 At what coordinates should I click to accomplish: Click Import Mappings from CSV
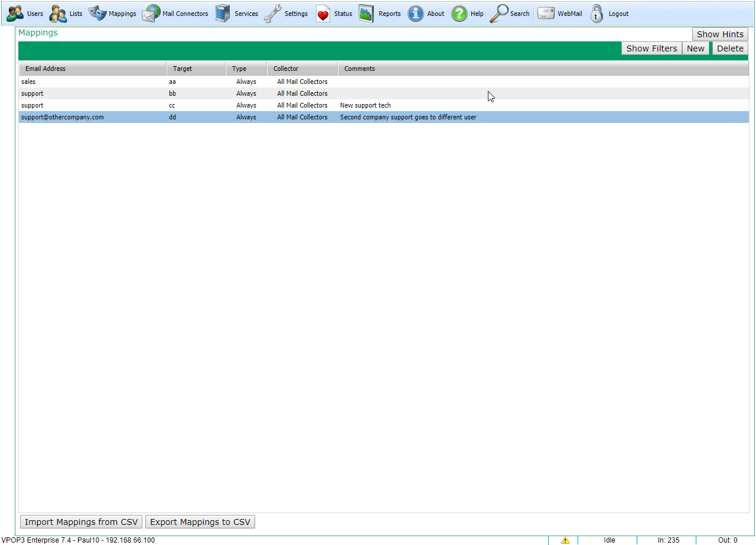[81, 522]
